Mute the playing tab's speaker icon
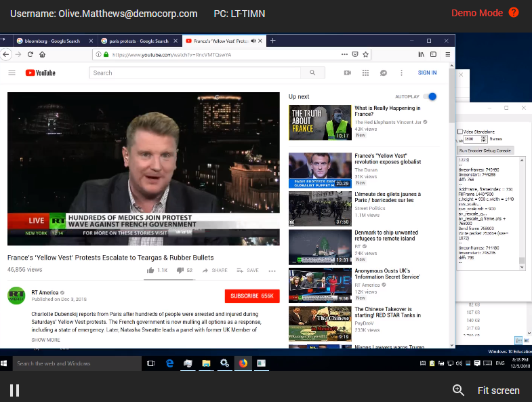The height and width of the screenshot is (402, 532). [253, 41]
